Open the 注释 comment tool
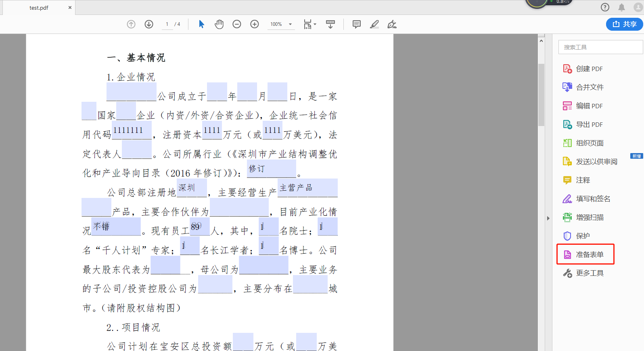Screen dimensions: 644x351 tap(577, 180)
